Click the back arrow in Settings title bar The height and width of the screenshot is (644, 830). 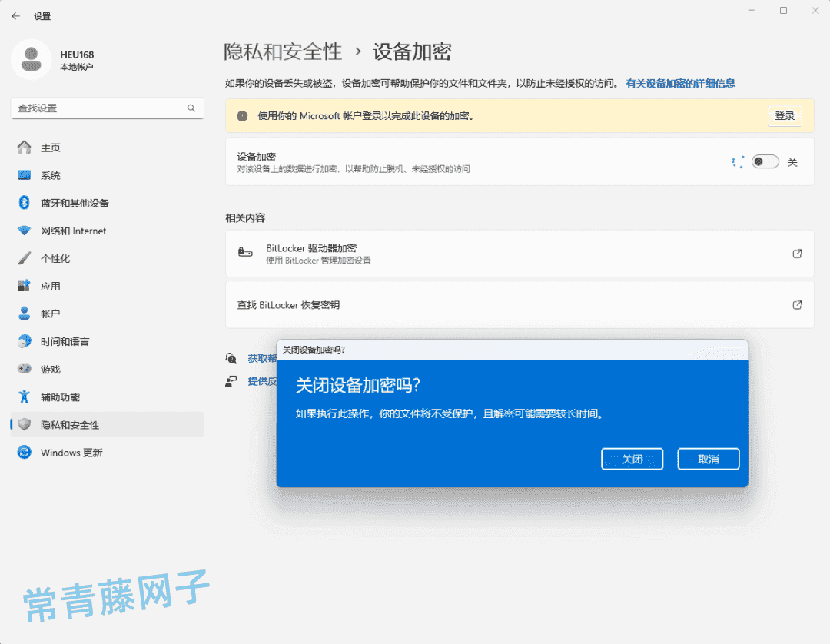[15, 16]
